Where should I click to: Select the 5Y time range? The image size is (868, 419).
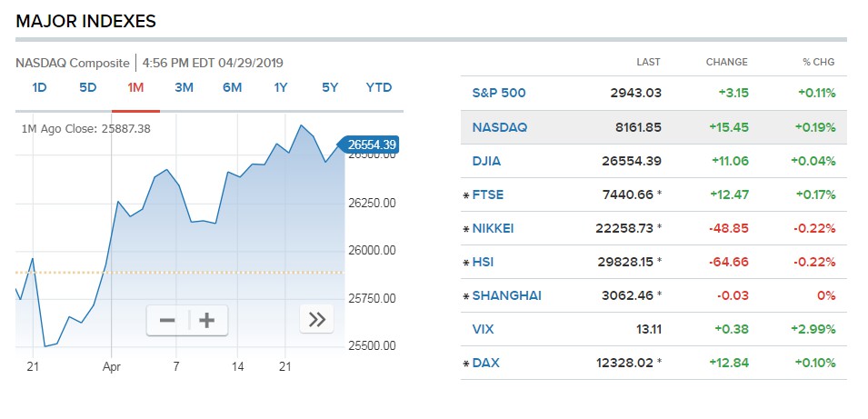(x=329, y=87)
